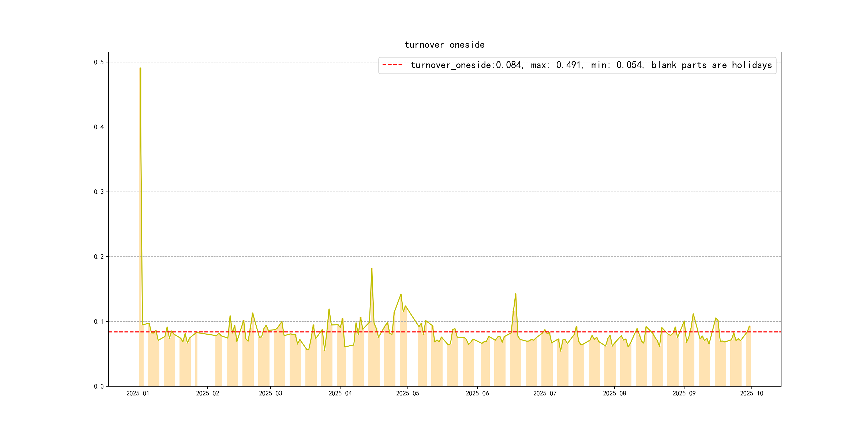This screenshot has height=434, width=868.
Task: Click the 2025-02 x-axis tick label
Action: (x=208, y=393)
